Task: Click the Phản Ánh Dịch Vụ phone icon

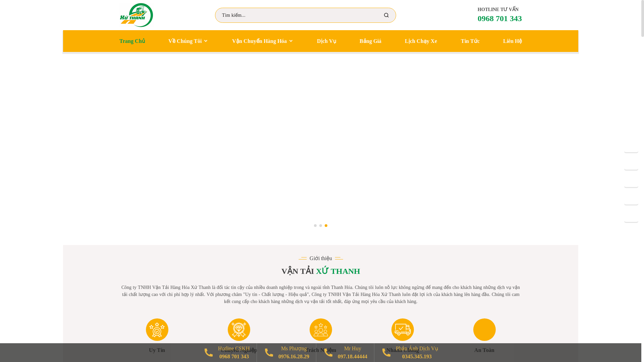Action: click(x=386, y=353)
